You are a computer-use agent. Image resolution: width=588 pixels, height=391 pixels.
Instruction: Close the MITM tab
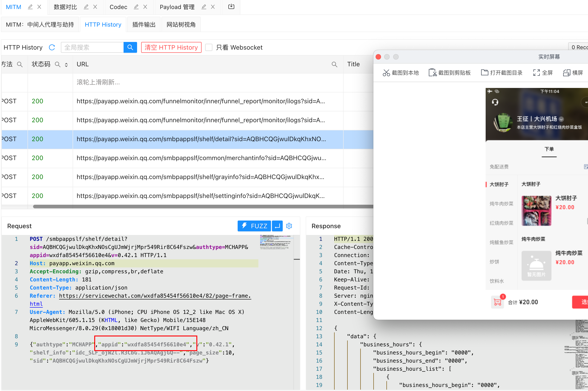click(39, 7)
